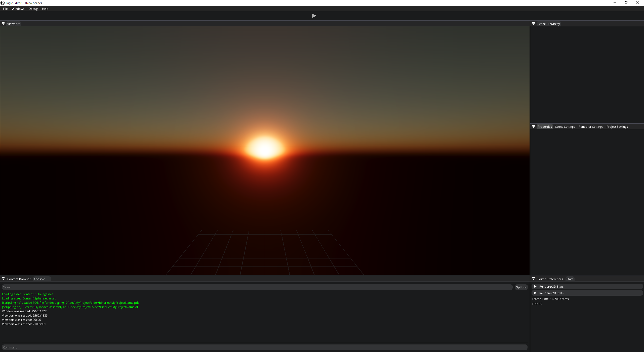This screenshot has height=352, width=644.
Task: Open the Viewport panel dropdown arrow
Action: point(3,24)
